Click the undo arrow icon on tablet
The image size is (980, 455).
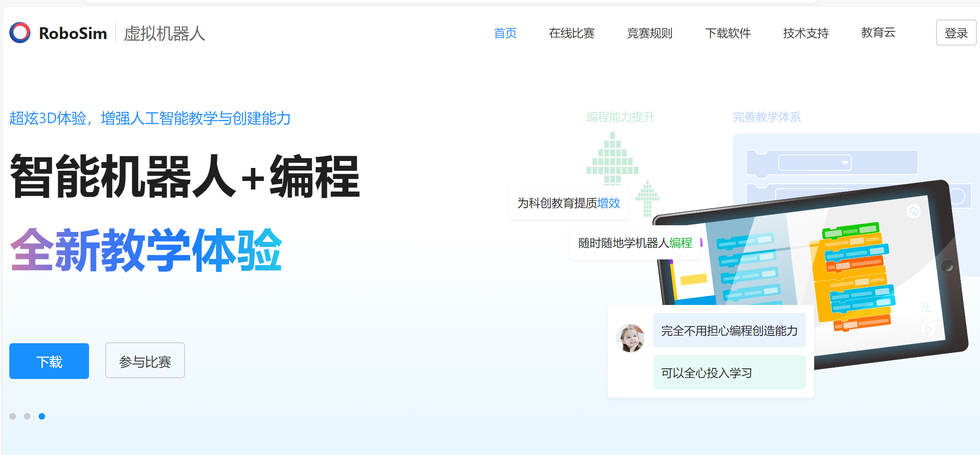(x=913, y=211)
